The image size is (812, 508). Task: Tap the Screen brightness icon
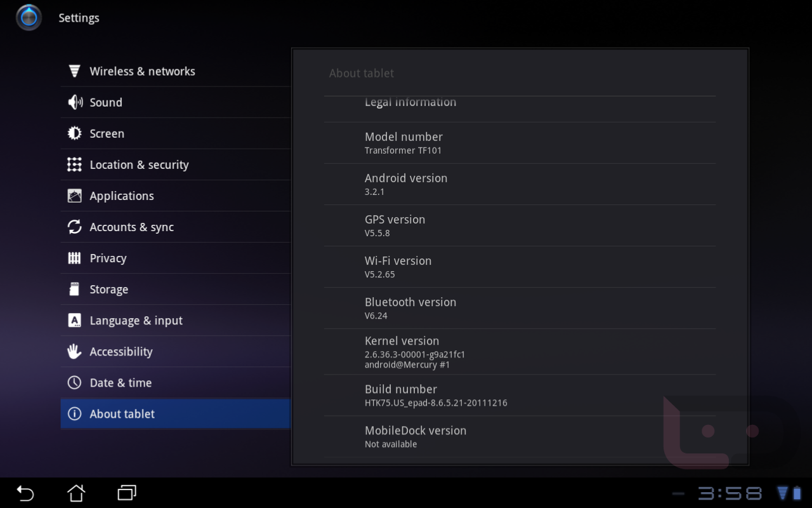point(74,133)
